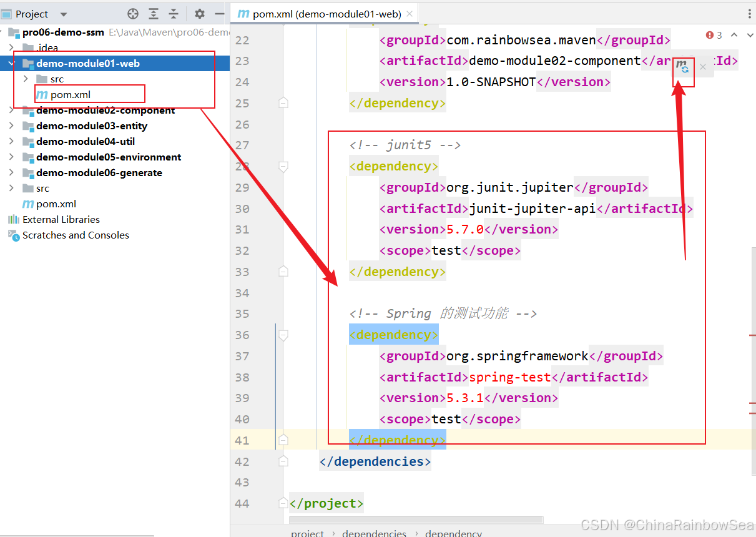Select demo-module01-web module row
The width and height of the screenshot is (756, 537).
115,63
